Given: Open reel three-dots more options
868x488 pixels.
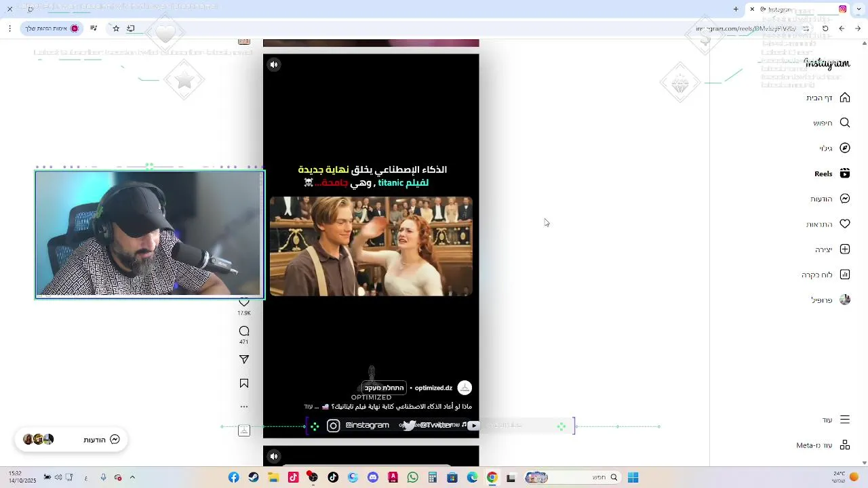Looking at the screenshot, I should pos(244,407).
